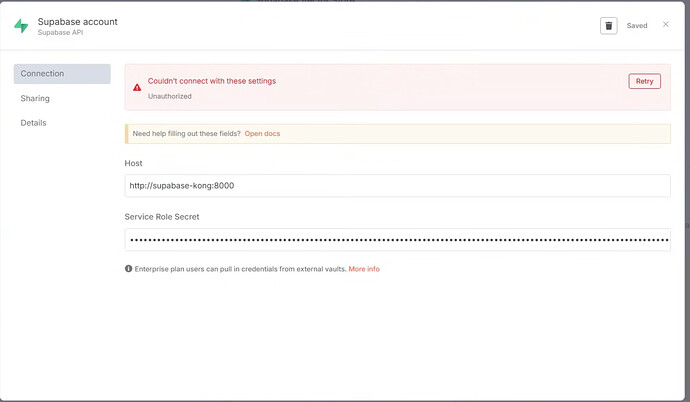Focus the Service Role Secret field
The height and width of the screenshot is (402, 690).
pyautogui.click(x=397, y=240)
